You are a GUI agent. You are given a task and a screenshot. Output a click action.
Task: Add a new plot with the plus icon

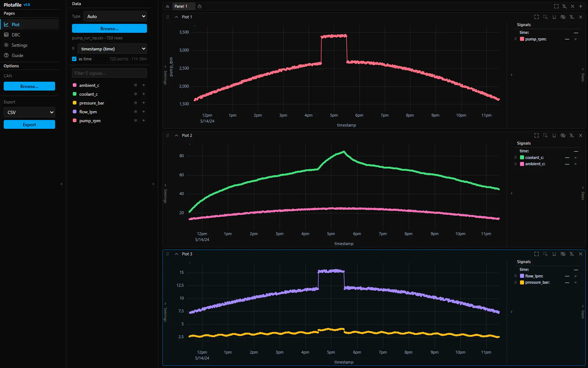pyautogui.click(x=581, y=6)
